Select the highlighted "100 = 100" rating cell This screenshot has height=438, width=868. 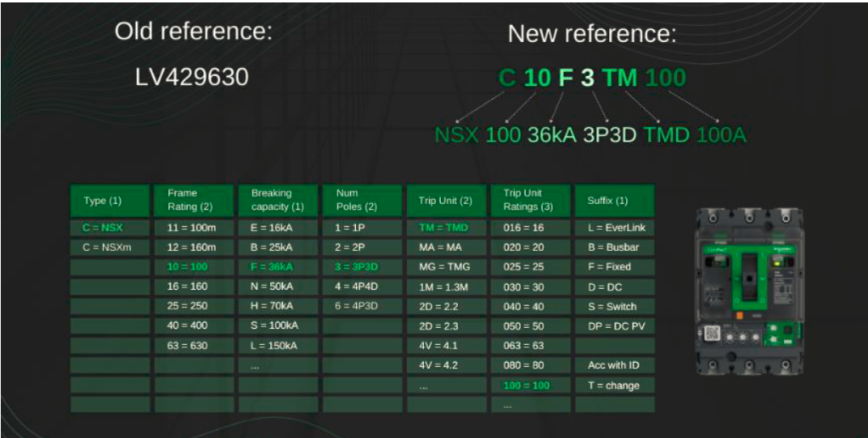tap(531, 385)
